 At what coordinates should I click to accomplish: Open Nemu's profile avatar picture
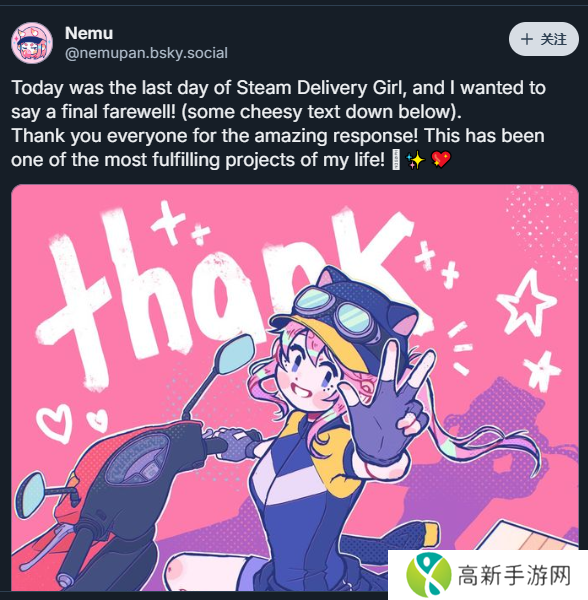[32, 43]
